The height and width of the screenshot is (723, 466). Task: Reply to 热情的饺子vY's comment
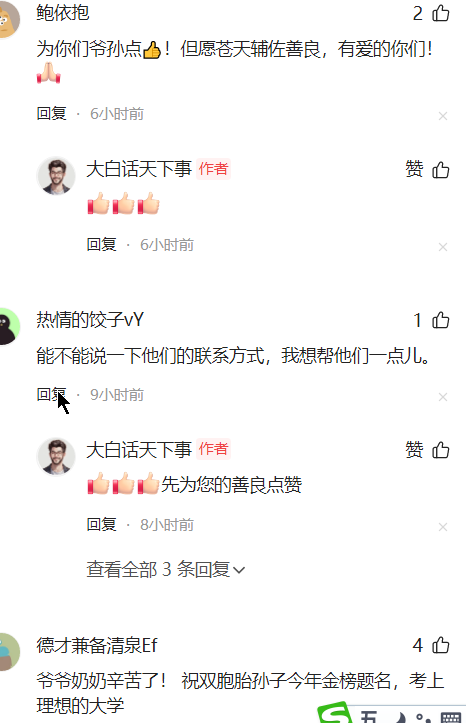pos(52,395)
